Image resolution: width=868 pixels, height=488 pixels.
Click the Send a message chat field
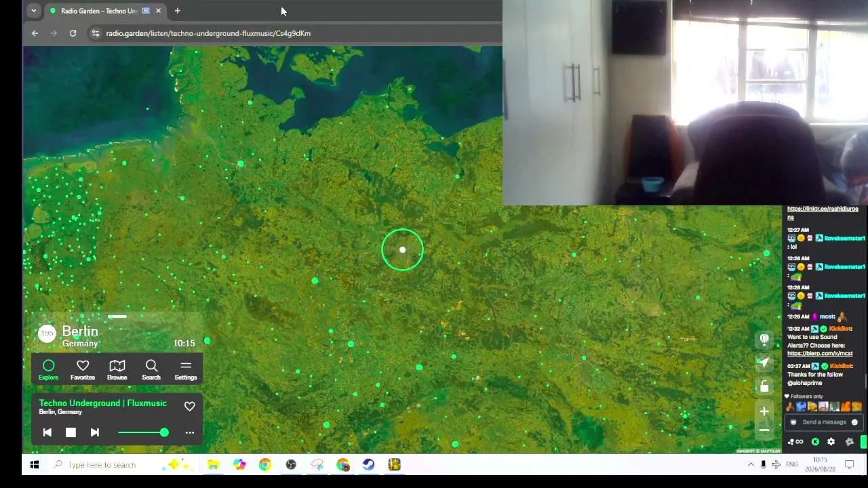[x=824, y=422]
